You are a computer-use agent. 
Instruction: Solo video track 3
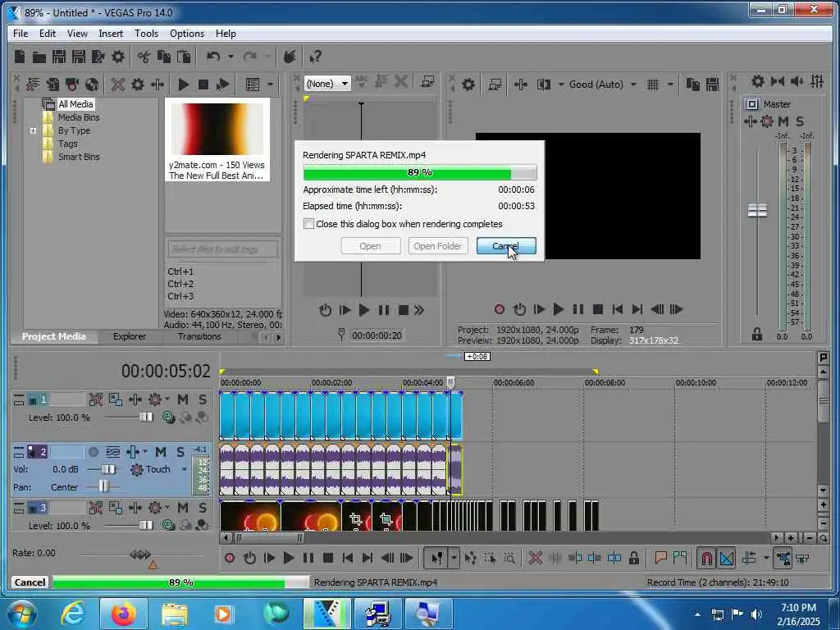click(203, 507)
